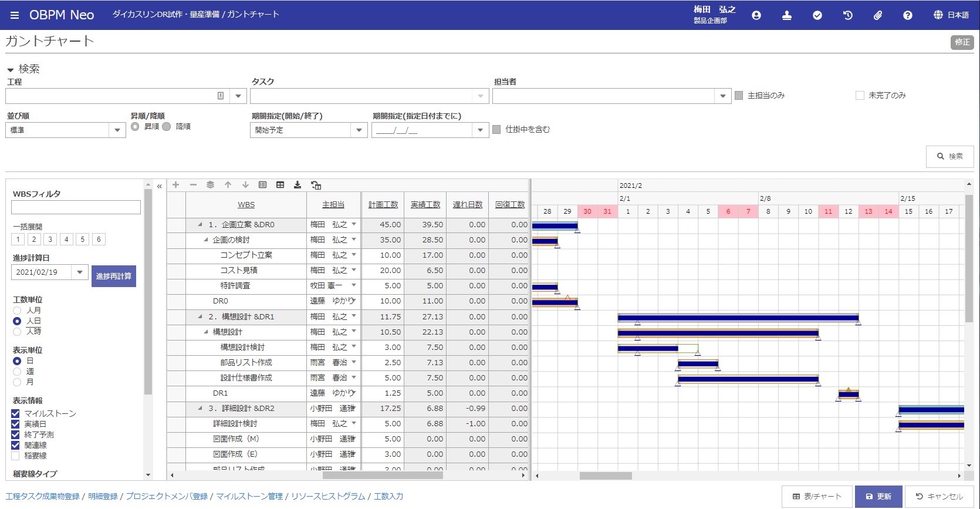
Task: Toggle 未完了のみ checkbox
Action: pyautogui.click(x=860, y=95)
